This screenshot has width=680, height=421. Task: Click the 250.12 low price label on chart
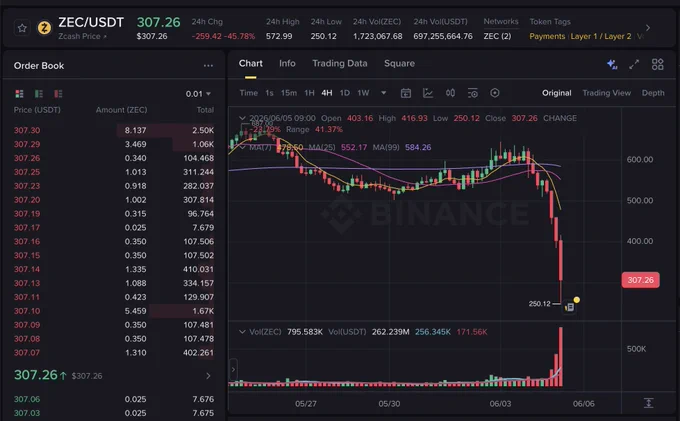(539, 304)
